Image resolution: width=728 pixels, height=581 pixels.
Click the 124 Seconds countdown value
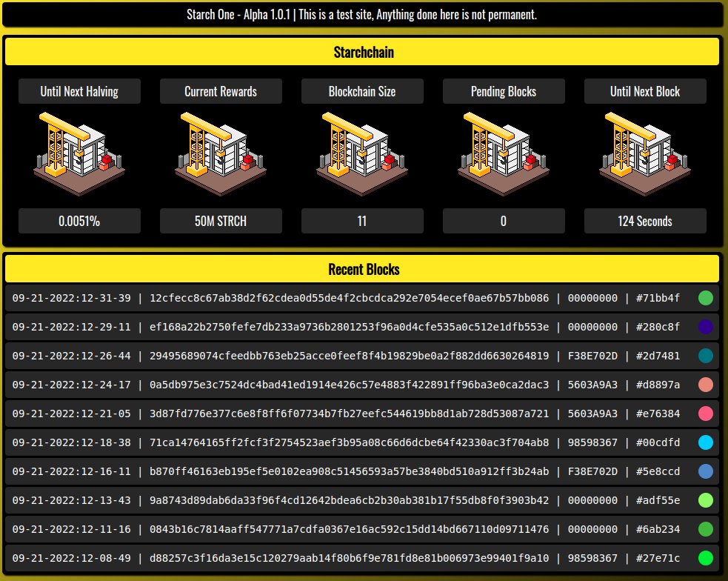pyautogui.click(x=645, y=221)
